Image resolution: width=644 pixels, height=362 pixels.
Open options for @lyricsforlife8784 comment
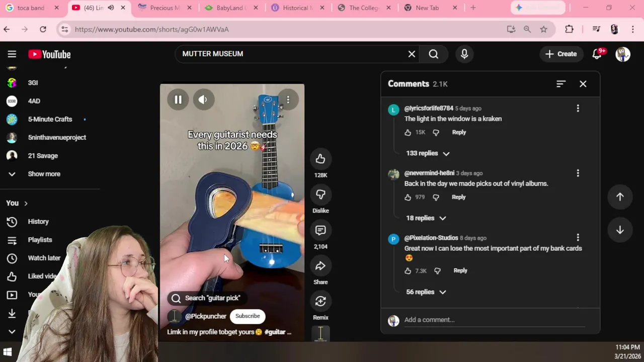[578, 108]
